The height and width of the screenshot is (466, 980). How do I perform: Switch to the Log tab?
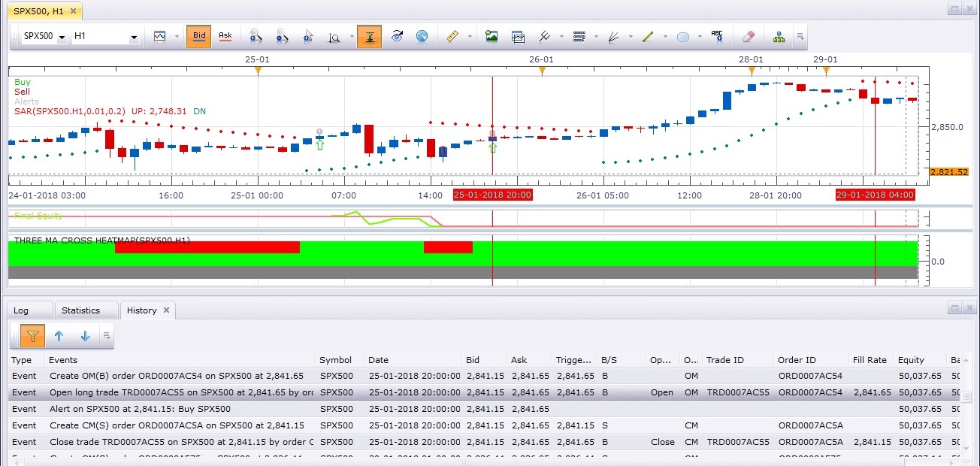click(21, 310)
